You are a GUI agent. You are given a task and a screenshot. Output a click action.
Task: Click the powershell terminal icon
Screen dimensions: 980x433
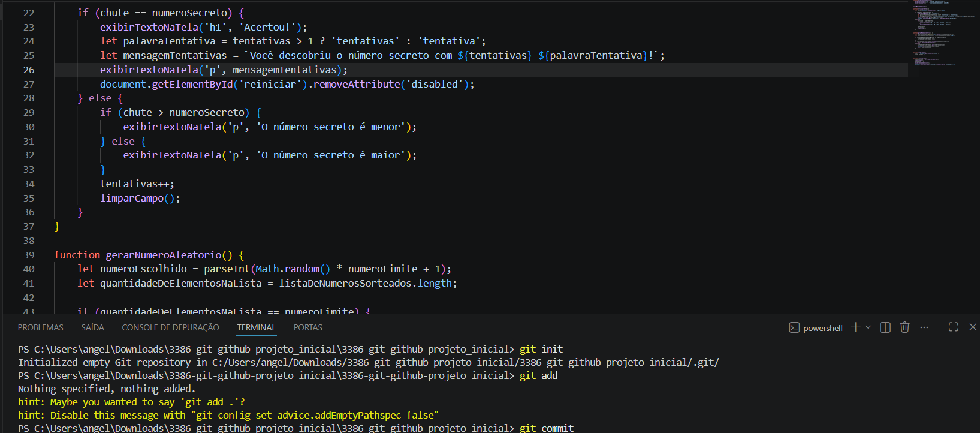coord(794,327)
